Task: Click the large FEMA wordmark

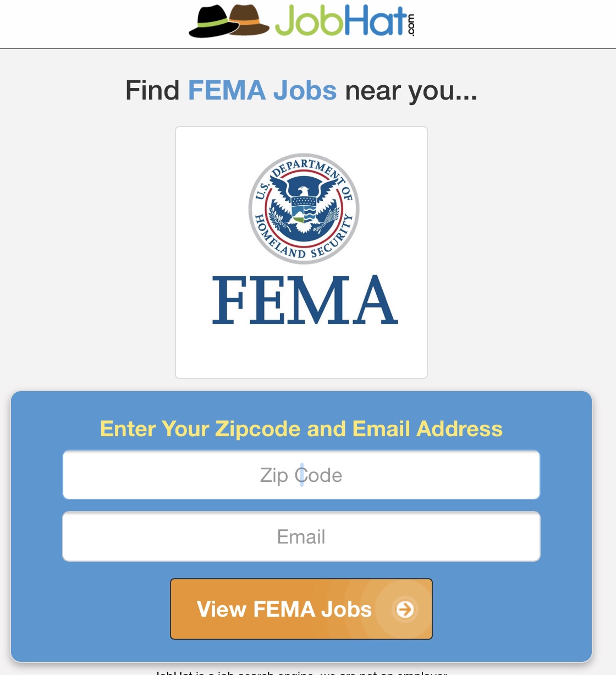Action: coord(304,300)
